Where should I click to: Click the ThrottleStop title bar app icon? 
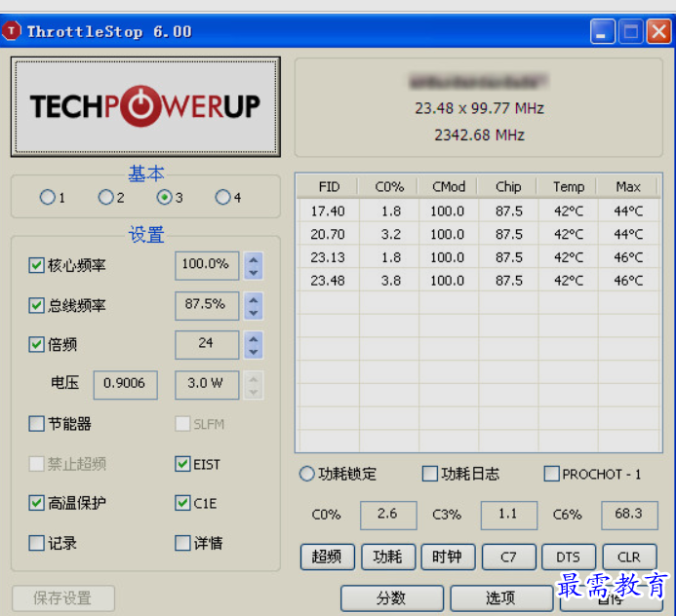[x=12, y=31]
